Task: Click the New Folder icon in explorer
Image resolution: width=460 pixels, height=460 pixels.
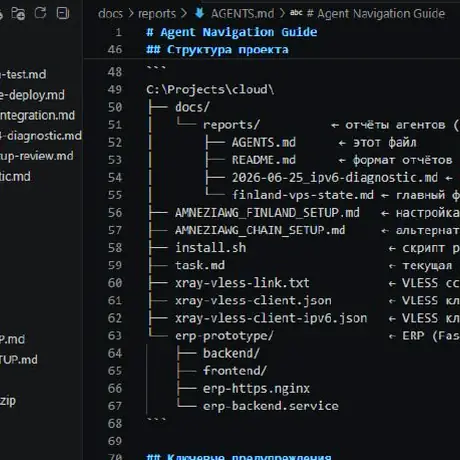Action: coord(18,13)
